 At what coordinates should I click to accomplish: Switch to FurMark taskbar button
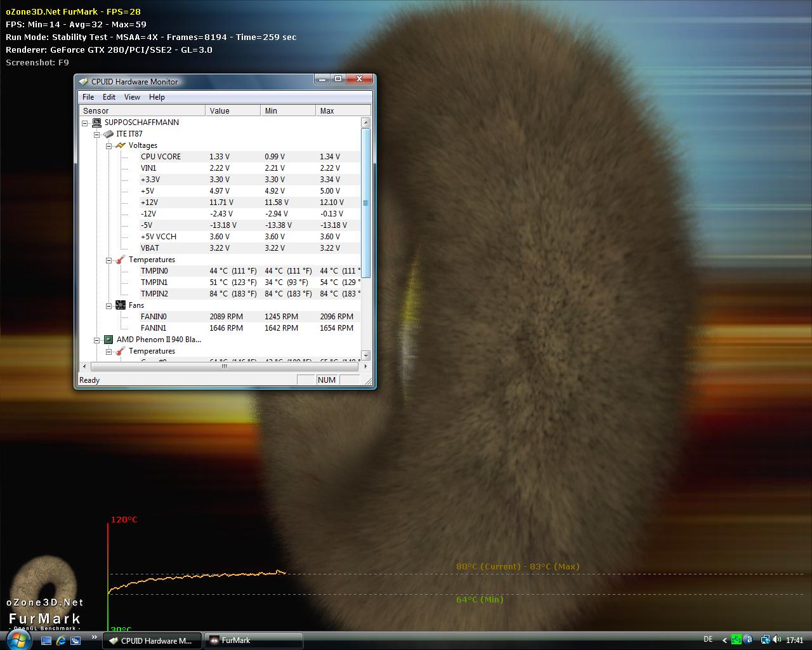pyautogui.click(x=253, y=640)
